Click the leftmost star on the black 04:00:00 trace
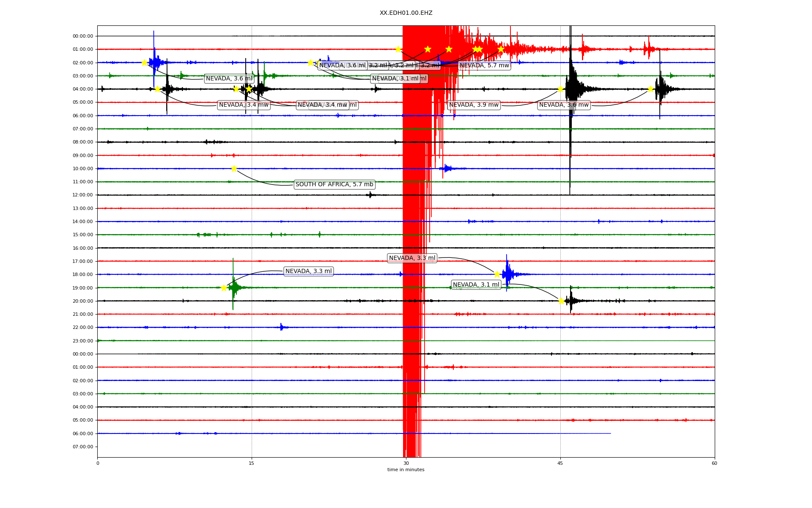This screenshot has width=812, height=508. pos(157,89)
